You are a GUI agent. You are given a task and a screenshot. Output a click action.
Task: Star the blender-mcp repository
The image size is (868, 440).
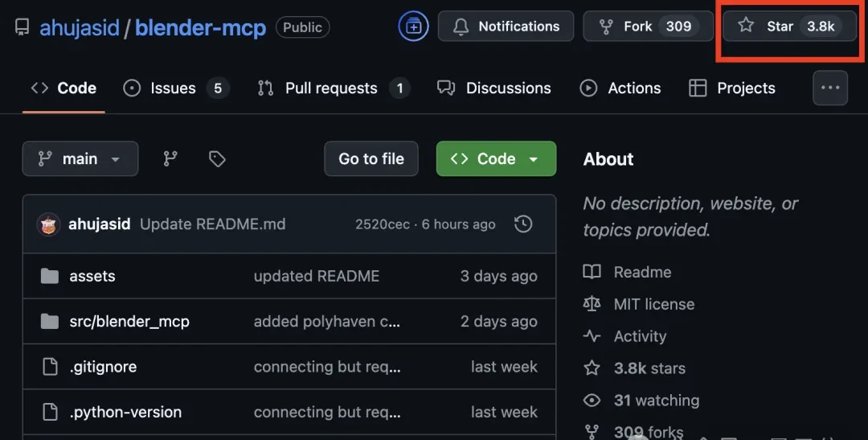(789, 26)
